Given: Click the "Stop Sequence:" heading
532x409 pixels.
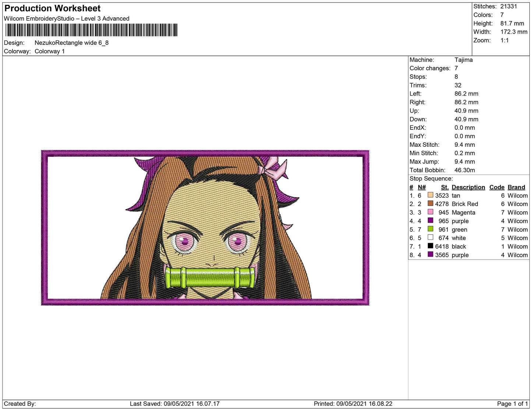Looking at the screenshot, I should click(431, 179).
